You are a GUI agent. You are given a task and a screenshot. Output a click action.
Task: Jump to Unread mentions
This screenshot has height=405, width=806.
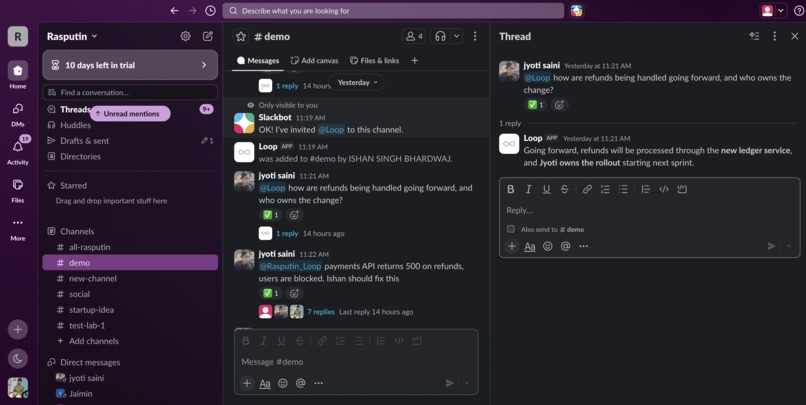(x=131, y=114)
